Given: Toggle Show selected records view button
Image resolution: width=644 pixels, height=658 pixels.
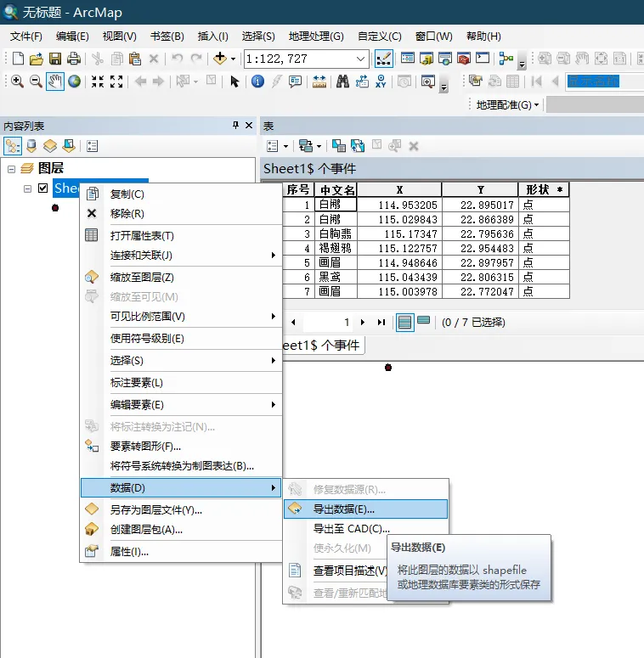Looking at the screenshot, I should pyautogui.click(x=424, y=321).
